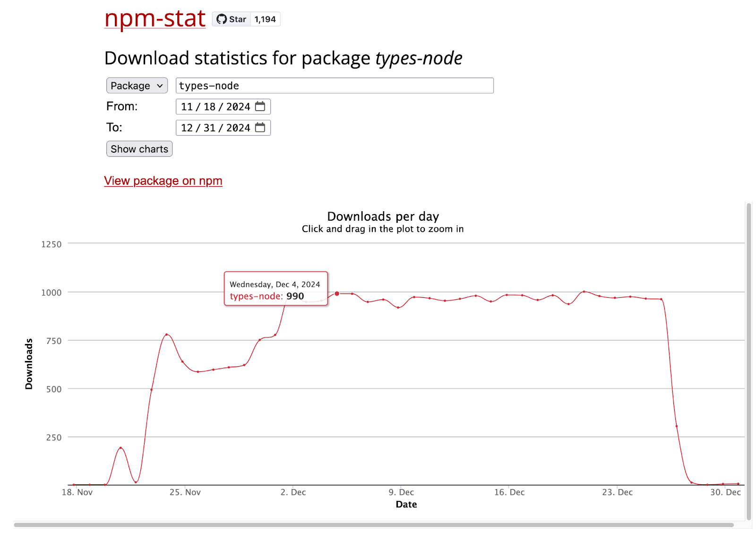
Task: Click the To date field 12/31/2024
Action: [223, 128]
